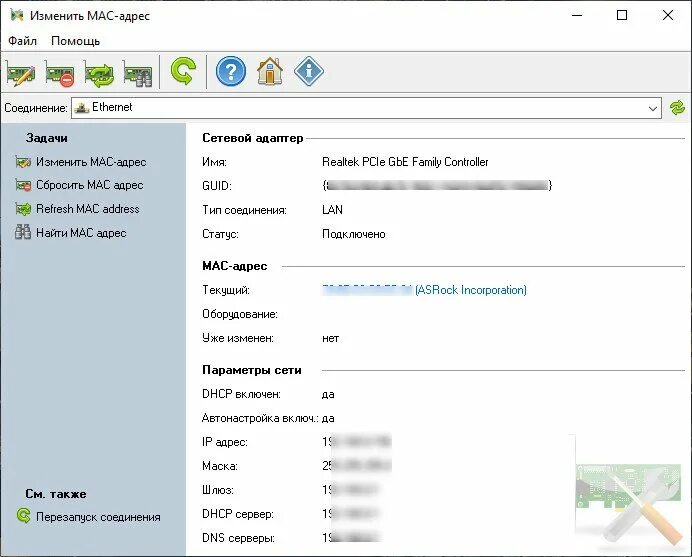Expand the Соединение dropdown arrow
Image resolution: width=692 pixels, height=557 pixels.
[x=653, y=108]
